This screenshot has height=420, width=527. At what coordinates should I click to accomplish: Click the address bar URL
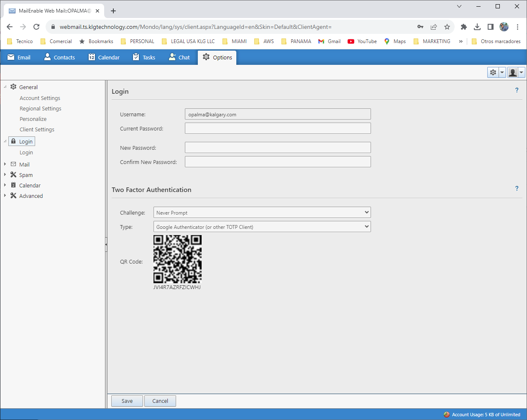pos(195,27)
